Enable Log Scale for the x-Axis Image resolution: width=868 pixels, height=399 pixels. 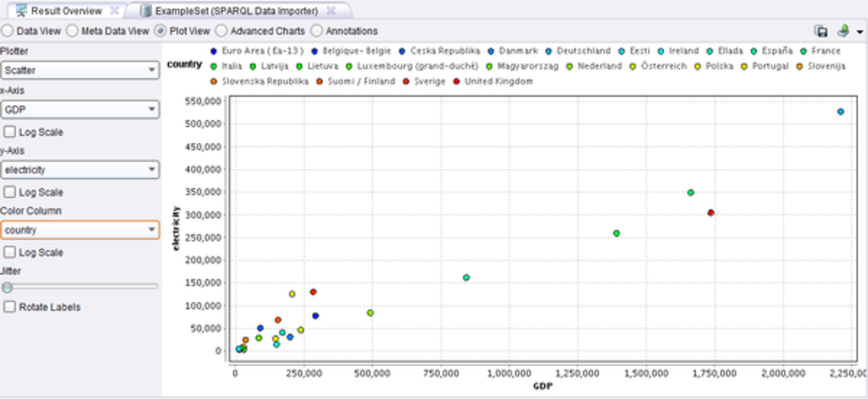click(x=9, y=131)
